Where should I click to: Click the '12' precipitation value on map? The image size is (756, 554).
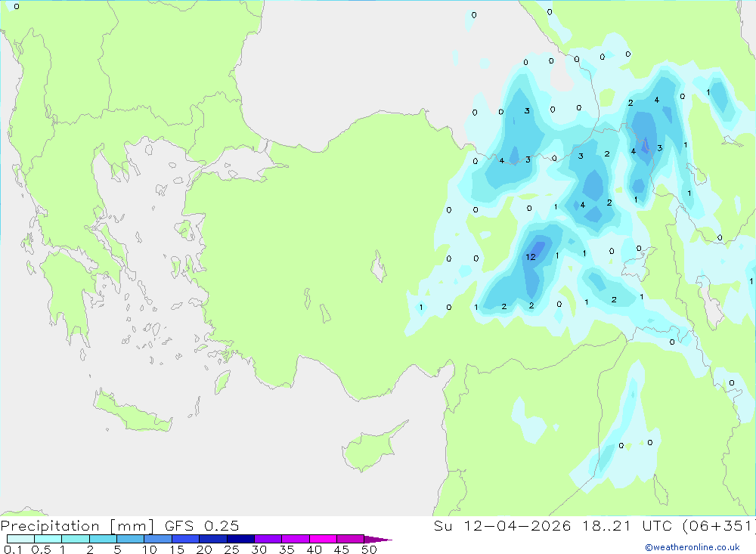[531, 257]
